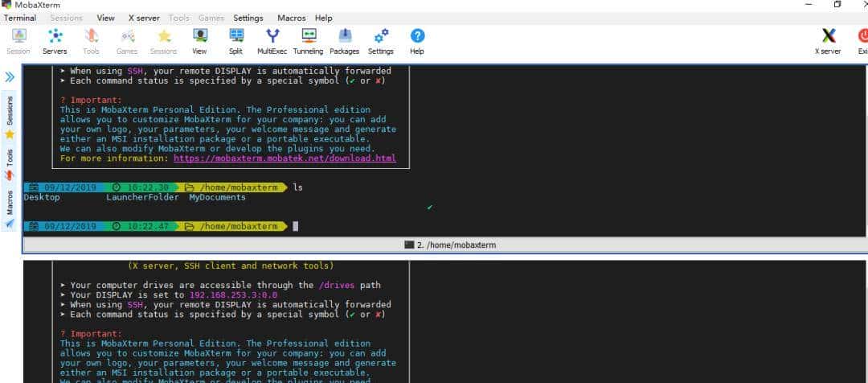This screenshot has height=383, width=868.
Task: Click the Help question mark icon
Action: (x=417, y=36)
